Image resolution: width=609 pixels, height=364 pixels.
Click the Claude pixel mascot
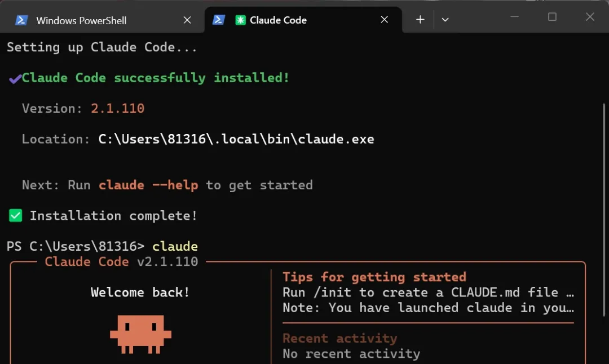coord(140,334)
